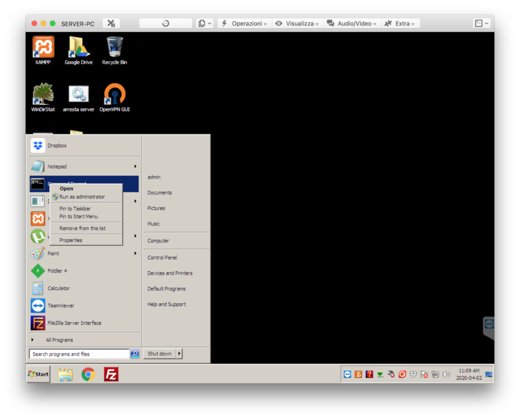
Task: Launch WinDirStat from the desktop
Action: pos(43,98)
